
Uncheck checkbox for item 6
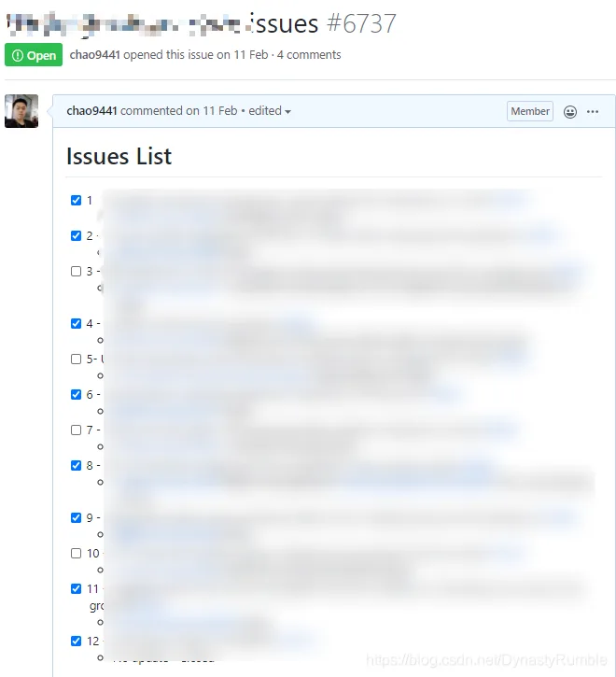tap(76, 395)
